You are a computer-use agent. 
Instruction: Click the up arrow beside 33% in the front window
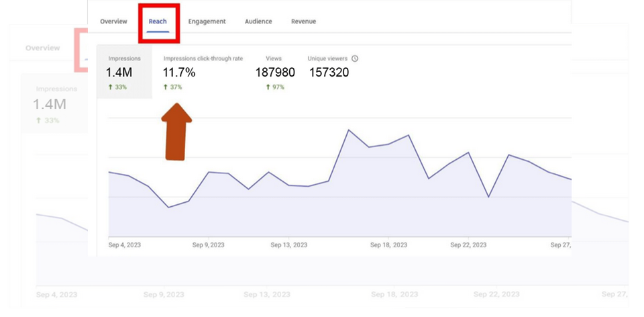pos(110,87)
